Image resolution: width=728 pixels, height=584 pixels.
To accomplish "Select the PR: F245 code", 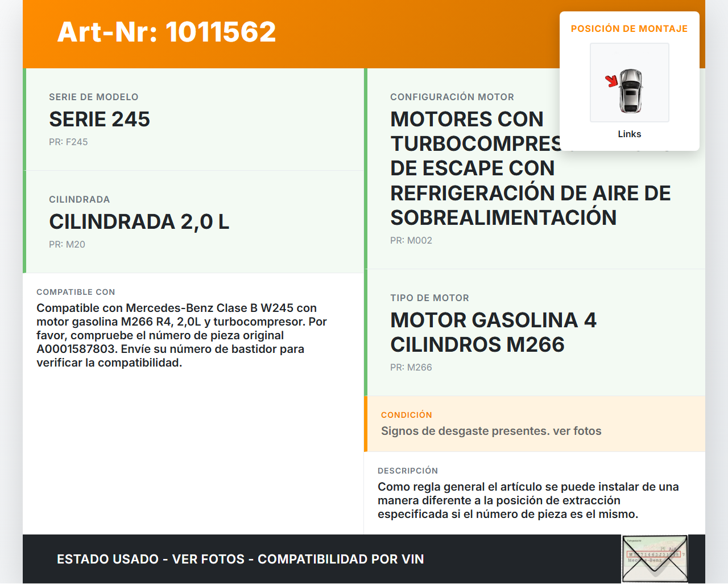I will point(68,142).
